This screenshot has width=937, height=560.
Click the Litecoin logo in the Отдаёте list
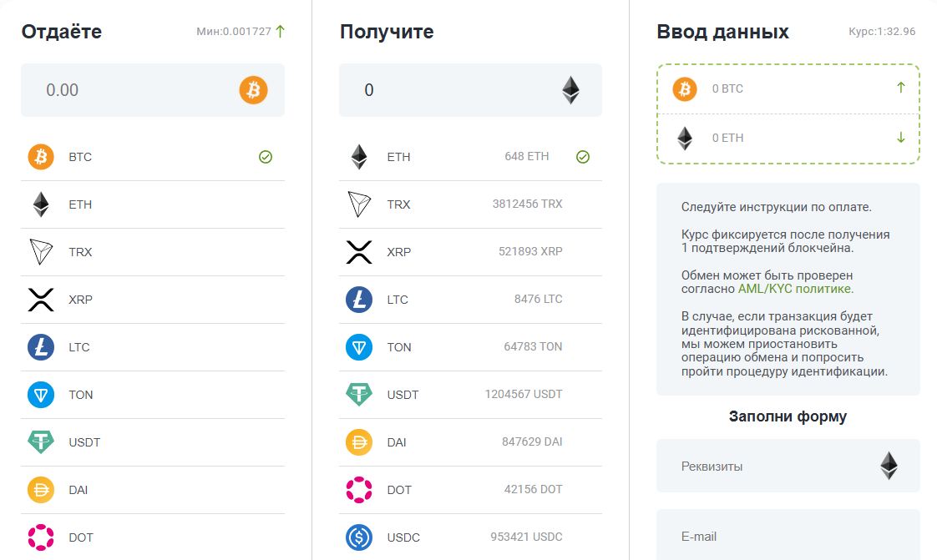click(x=41, y=347)
